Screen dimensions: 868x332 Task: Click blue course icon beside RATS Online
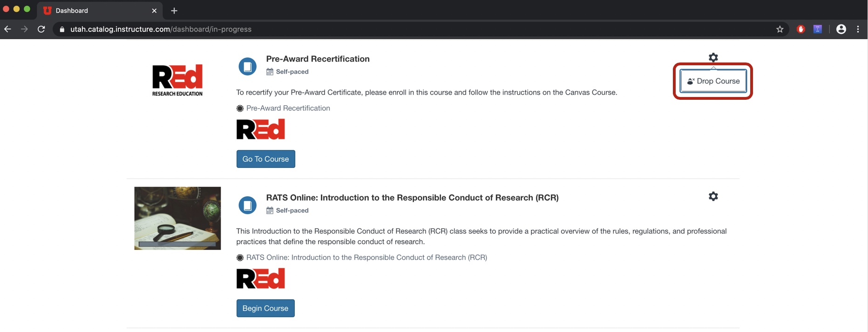click(x=248, y=205)
